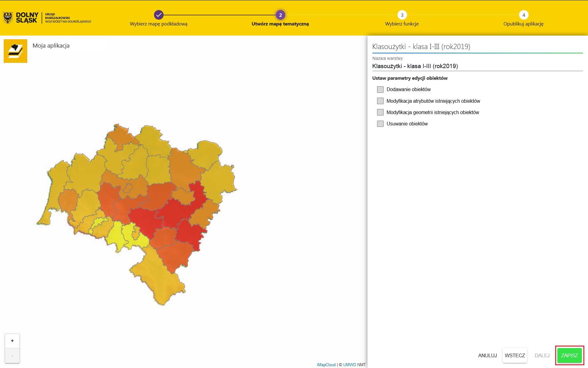The width and height of the screenshot is (588, 368).
Task: Select the Opublikuj aplikację step label
Action: 523,24
